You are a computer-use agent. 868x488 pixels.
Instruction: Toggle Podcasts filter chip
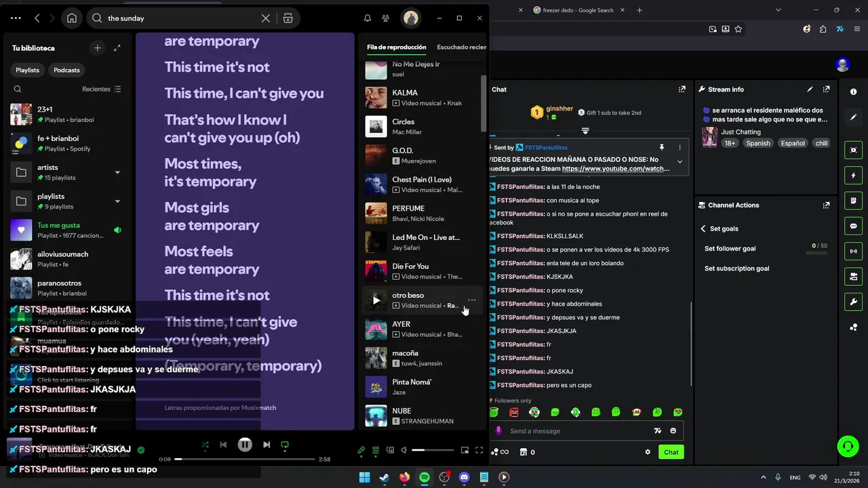click(x=66, y=70)
